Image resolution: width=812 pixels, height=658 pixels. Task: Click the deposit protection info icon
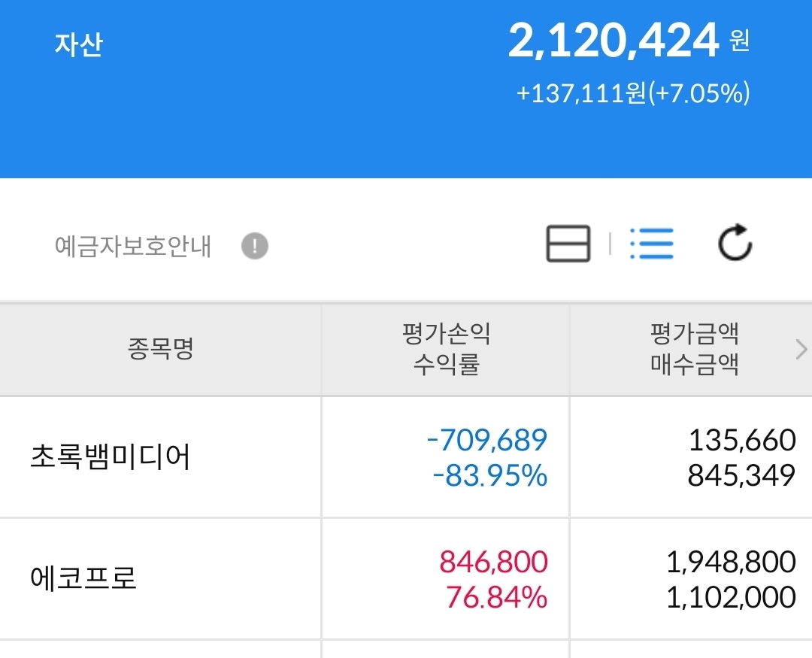tap(255, 246)
